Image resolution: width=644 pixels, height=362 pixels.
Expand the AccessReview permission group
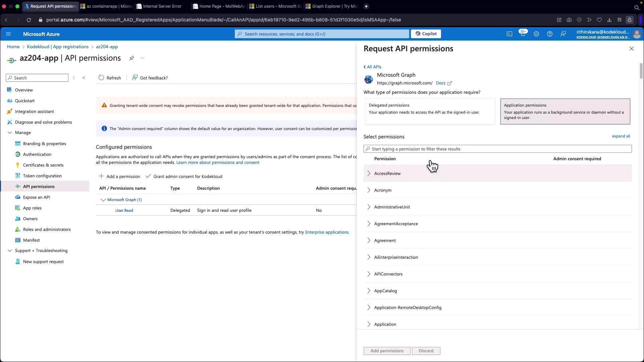[369, 173]
